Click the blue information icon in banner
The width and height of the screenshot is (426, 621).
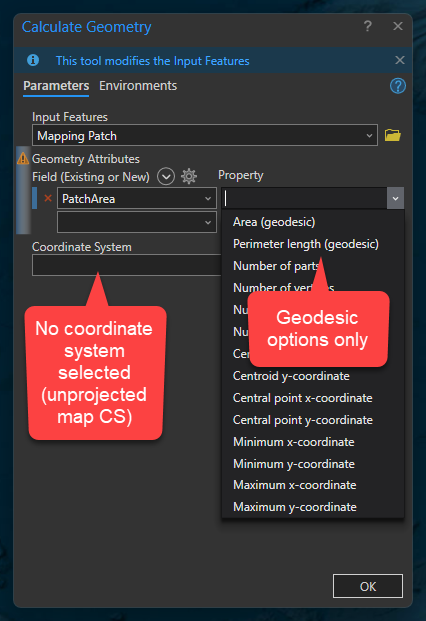(x=33, y=60)
